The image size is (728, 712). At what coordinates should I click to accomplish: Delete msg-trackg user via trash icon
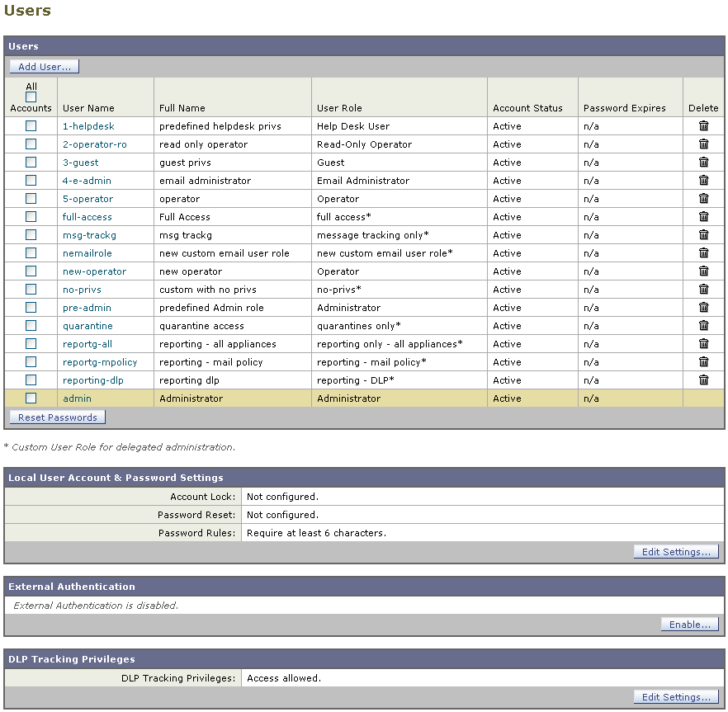[703, 234]
